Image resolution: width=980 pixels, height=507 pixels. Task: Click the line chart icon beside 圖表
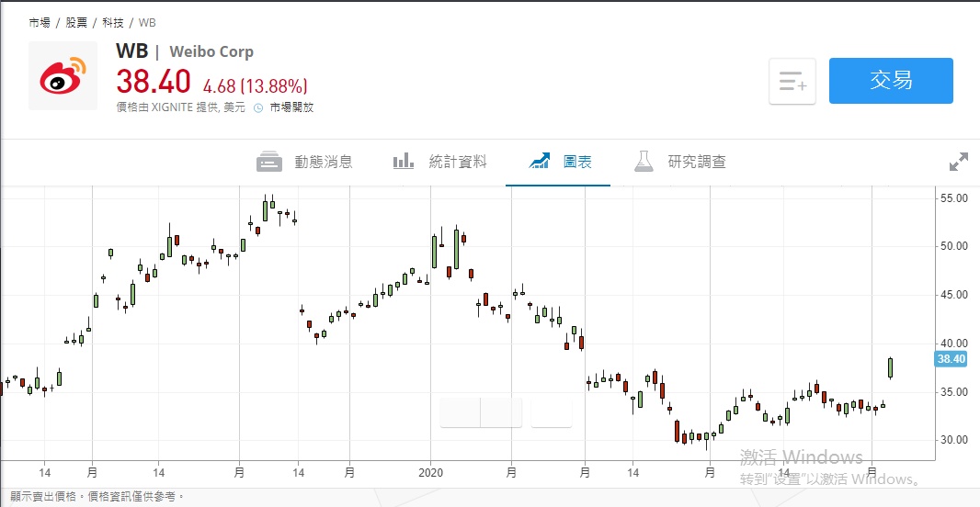click(540, 162)
